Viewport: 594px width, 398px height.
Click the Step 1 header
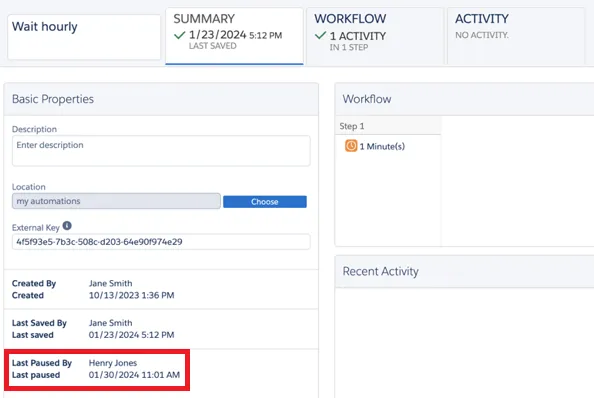click(388, 126)
